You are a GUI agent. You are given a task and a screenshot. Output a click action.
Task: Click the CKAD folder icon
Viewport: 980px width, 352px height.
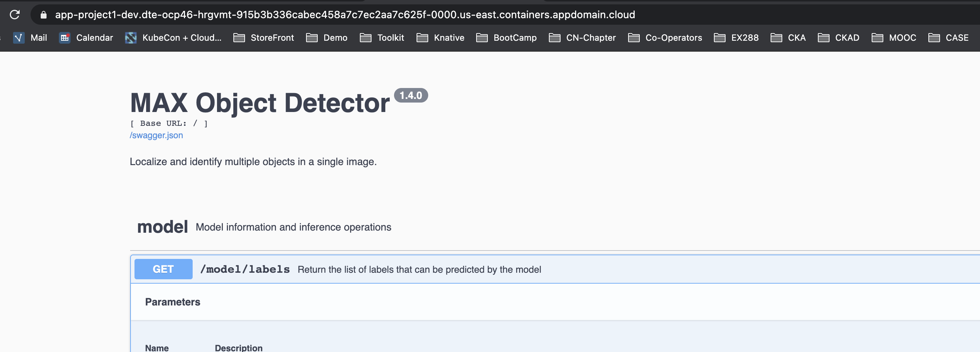(x=824, y=38)
